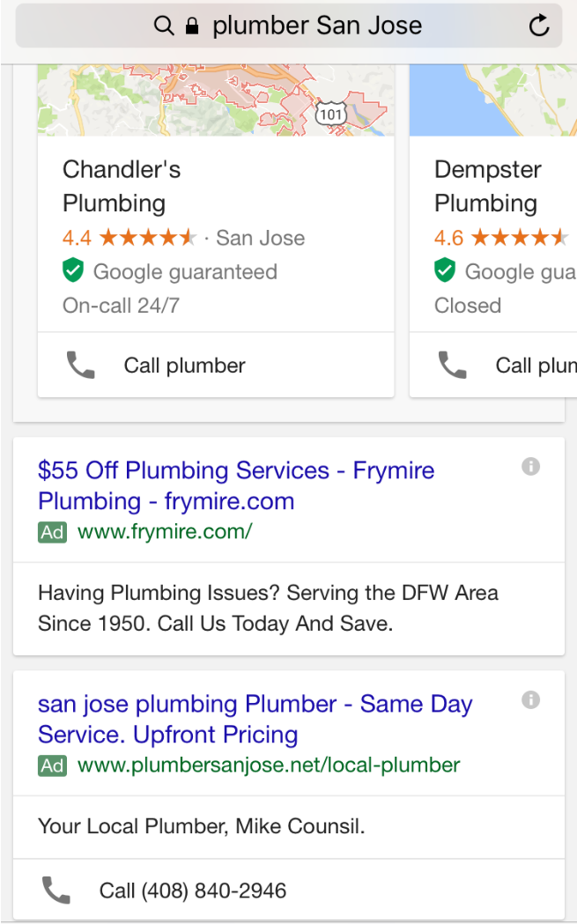Screen dimensions: 577x924
Task: Open info icon on Frymire ad
Action: pos(530,467)
